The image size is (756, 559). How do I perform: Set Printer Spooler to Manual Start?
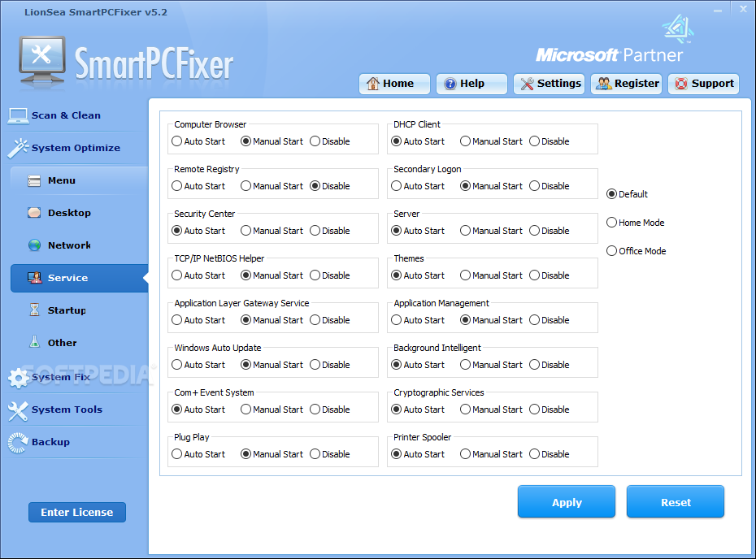pyautogui.click(x=465, y=454)
